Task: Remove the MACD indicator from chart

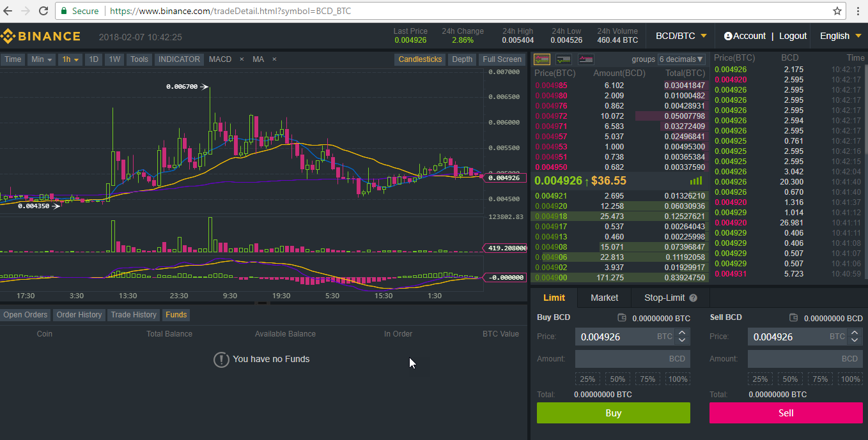Action: click(242, 59)
